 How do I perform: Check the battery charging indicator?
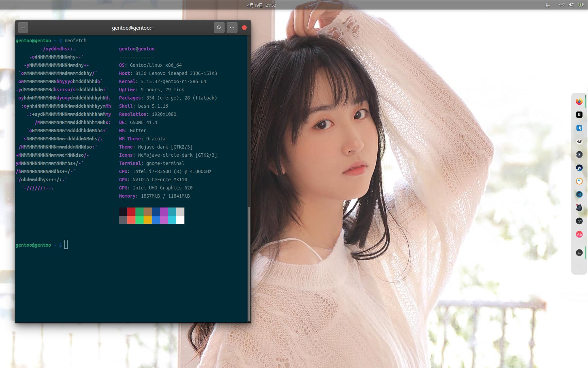pos(581,5)
